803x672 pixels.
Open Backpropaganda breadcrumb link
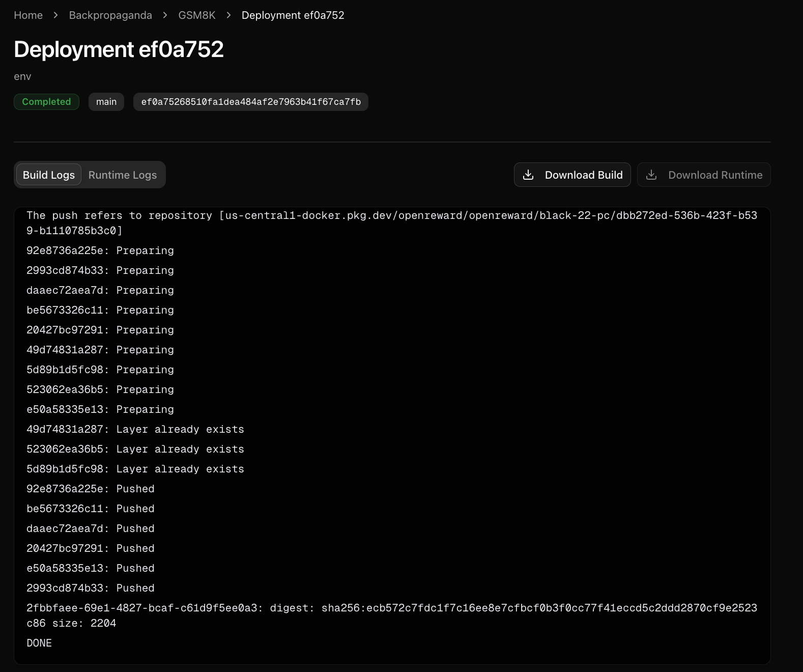110,15
